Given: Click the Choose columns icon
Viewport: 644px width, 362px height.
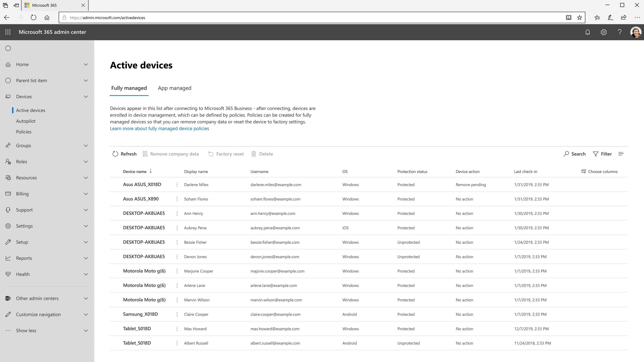Looking at the screenshot, I should tap(583, 171).
